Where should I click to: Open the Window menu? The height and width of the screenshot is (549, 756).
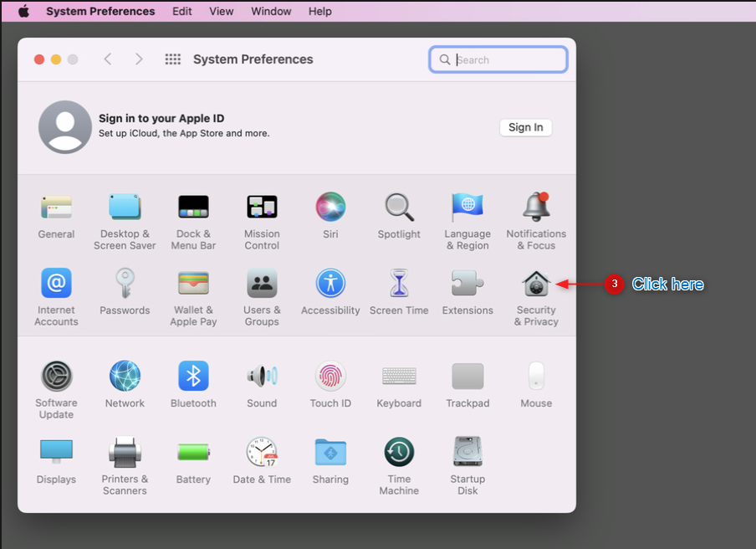click(x=271, y=11)
